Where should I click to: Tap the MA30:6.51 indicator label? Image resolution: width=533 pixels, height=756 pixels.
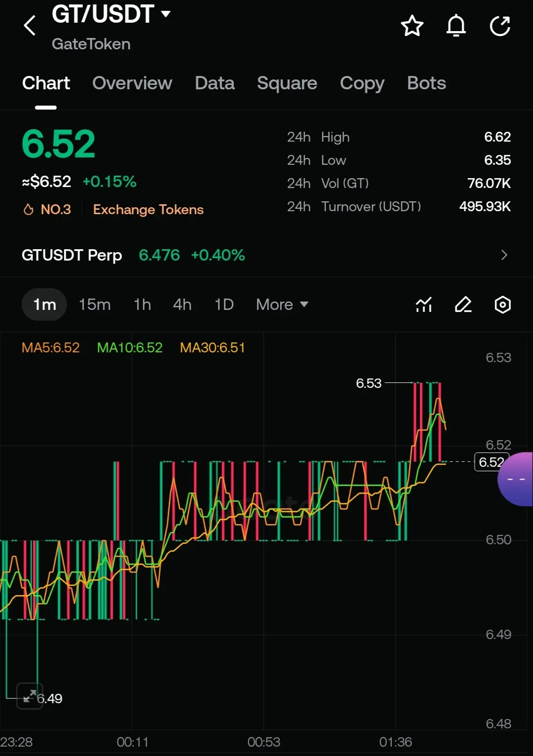[212, 348]
